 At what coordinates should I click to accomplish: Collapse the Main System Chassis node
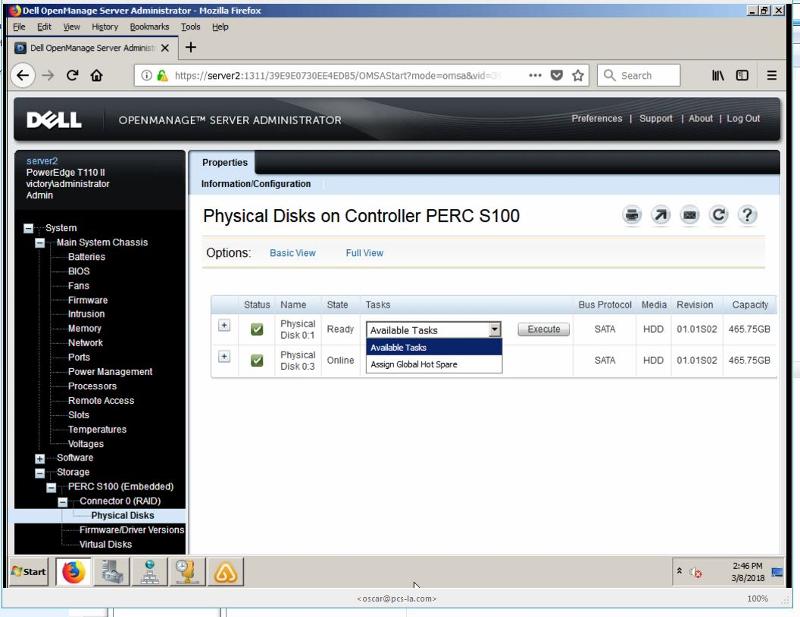[x=40, y=243]
